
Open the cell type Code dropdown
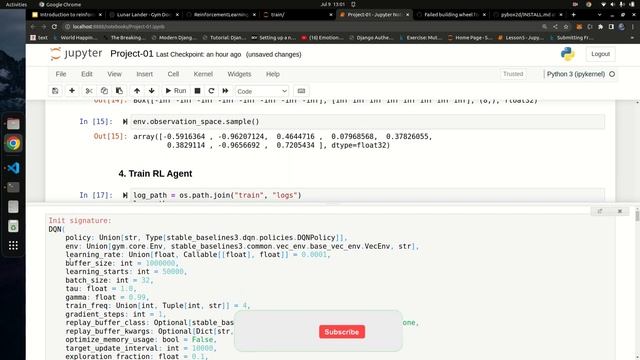[x=262, y=91]
